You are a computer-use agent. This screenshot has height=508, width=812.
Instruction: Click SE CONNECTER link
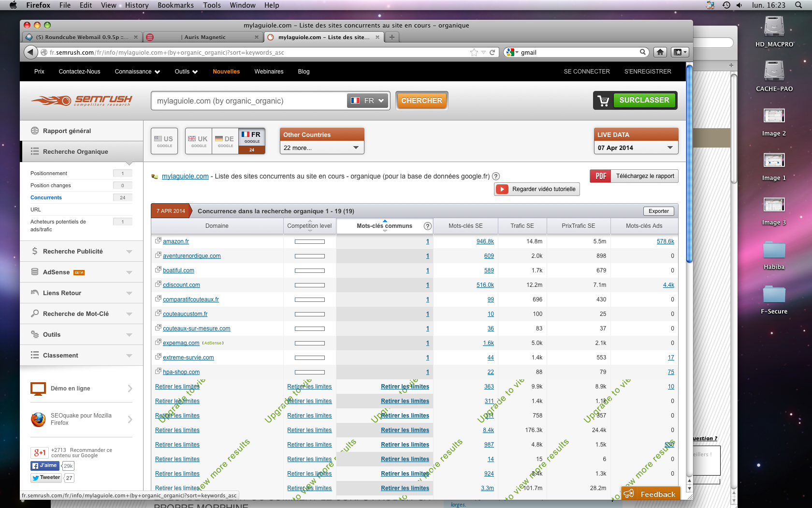pyautogui.click(x=587, y=72)
